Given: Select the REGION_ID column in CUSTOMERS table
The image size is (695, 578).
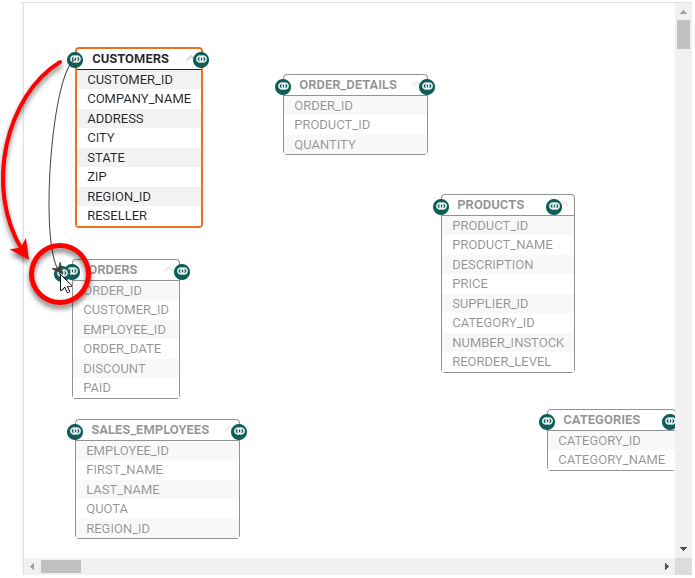Looking at the screenshot, I should [x=119, y=197].
